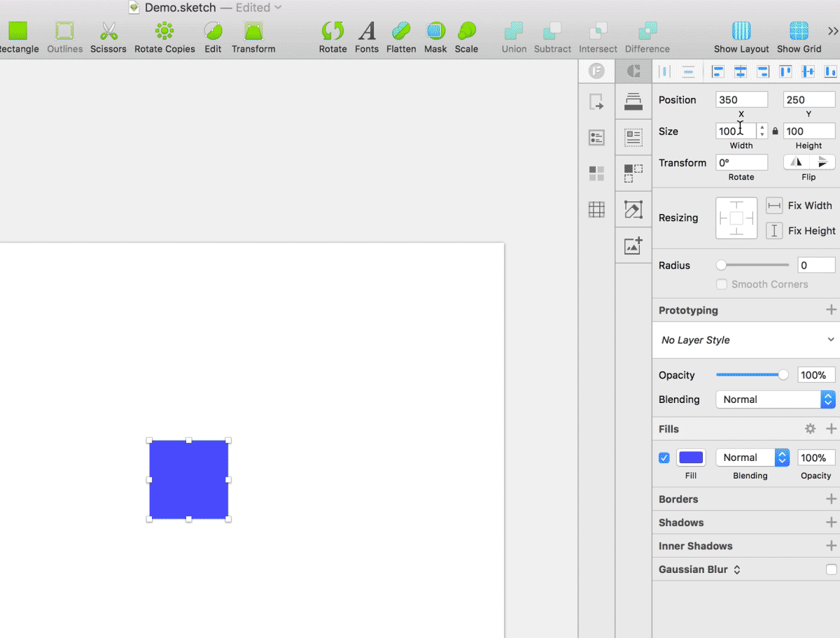Open the blue Fill color swatch
Viewport: 840px width, 638px height.
coord(691,458)
